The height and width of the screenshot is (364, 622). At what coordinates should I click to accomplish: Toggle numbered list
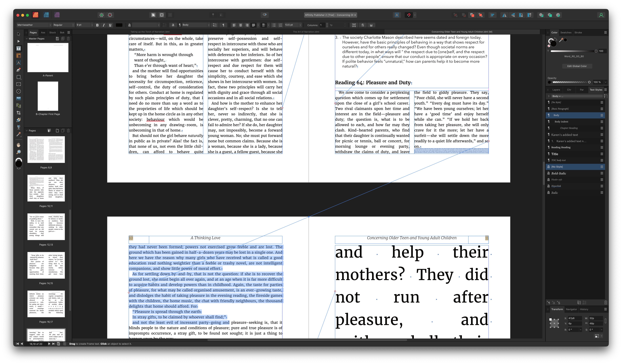280,25
